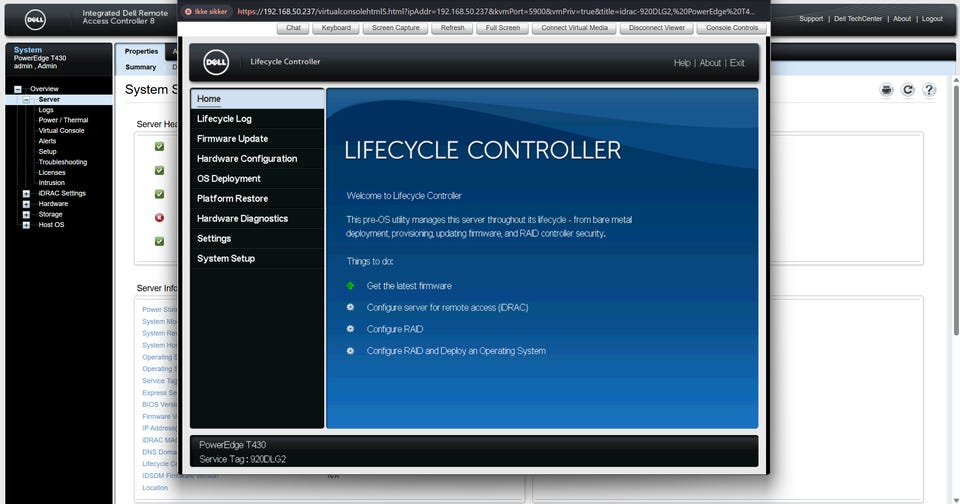Click Help link in Lifecycle Controller header
Screen dimensions: 960x504
[x=682, y=62]
